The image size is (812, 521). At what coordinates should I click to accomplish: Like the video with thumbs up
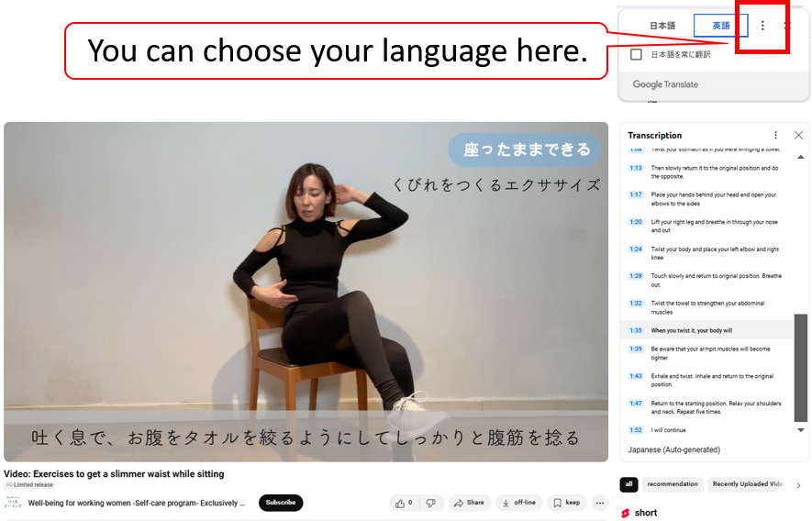(404, 503)
